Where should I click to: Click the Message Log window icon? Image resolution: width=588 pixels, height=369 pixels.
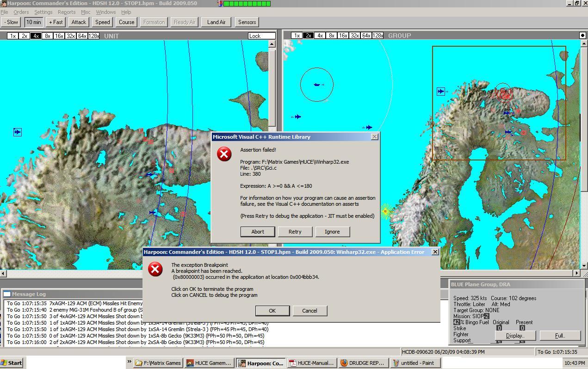point(7,294)
